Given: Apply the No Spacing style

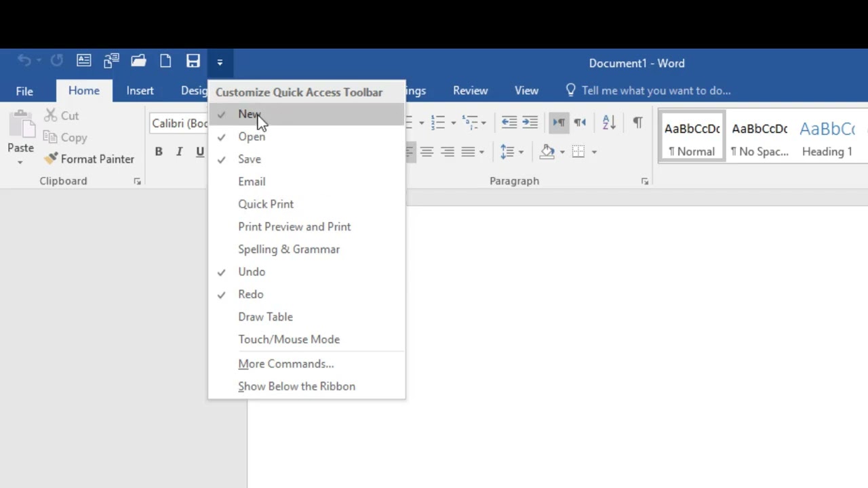Looking at the screenshot, I should click(759, 138).
